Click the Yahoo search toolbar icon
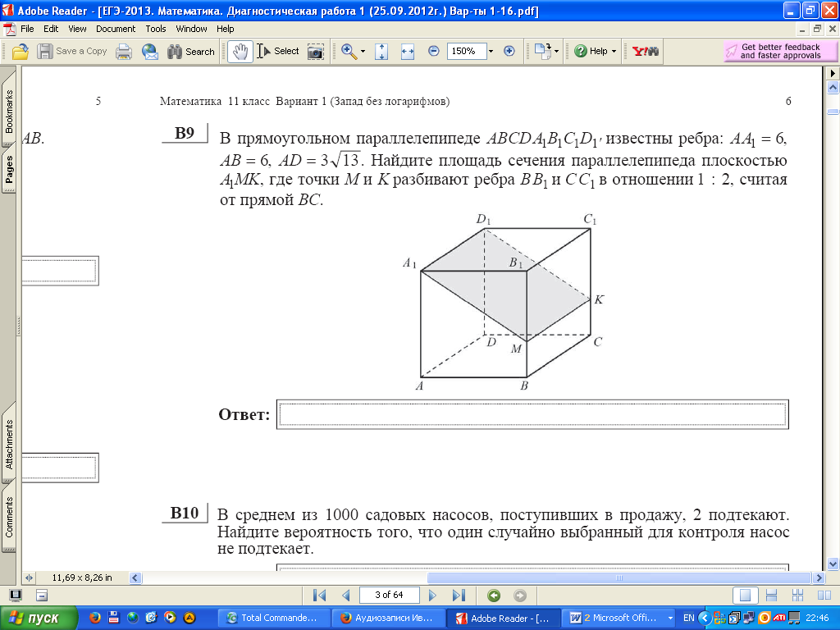 coord(645,52)
